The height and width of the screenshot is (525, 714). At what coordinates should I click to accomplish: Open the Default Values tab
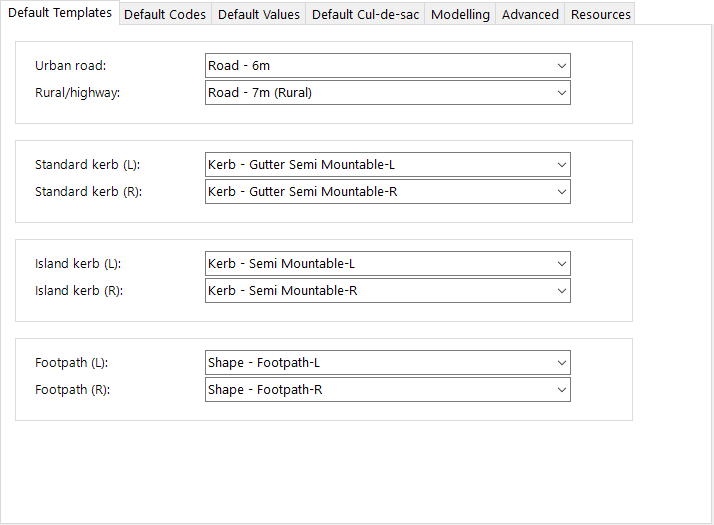[259, 14]
